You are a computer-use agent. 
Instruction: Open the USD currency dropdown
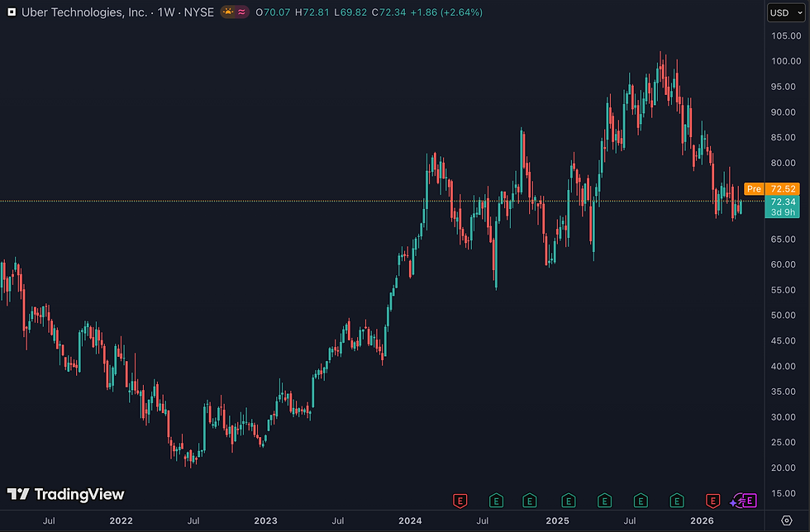click(x=786, y=12)
